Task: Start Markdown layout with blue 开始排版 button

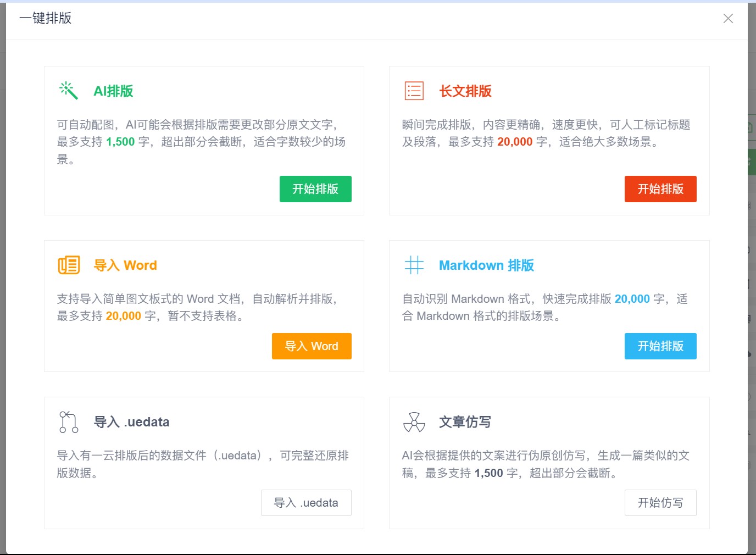Action: (660, 346)
